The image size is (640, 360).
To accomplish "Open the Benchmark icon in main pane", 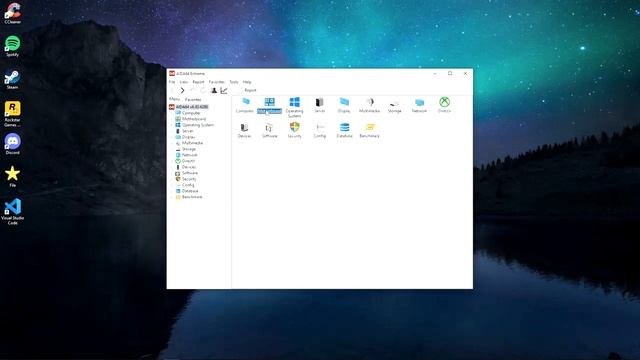I will (369, 131).
